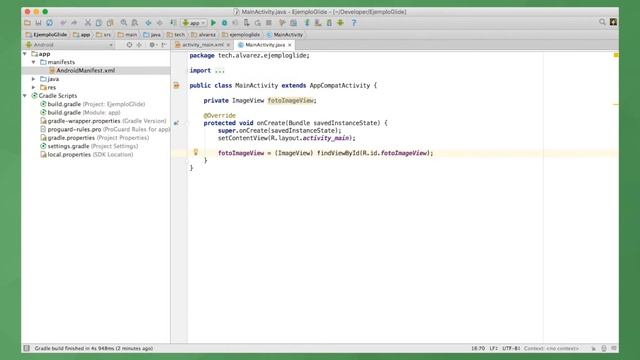Click the Search Everywhere magnifier
The height and width of the screenshot is (360, 640).
[602, 22]
